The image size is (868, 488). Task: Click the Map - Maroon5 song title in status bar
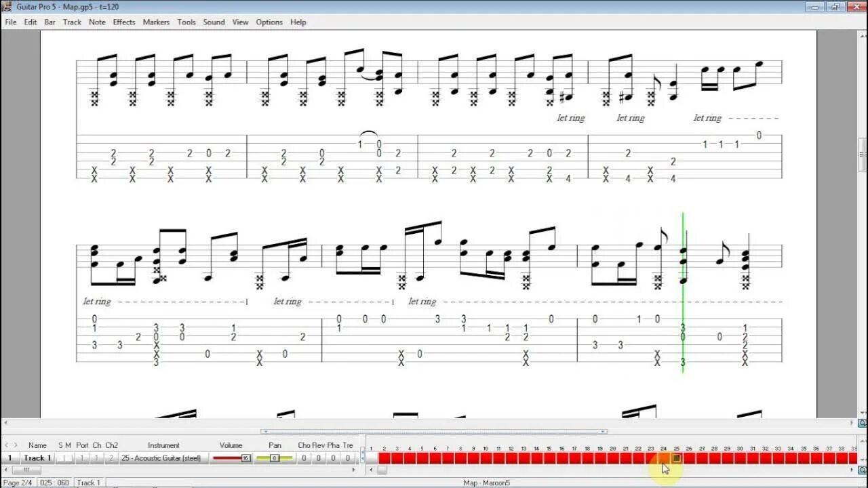click(x=486, y=483)
